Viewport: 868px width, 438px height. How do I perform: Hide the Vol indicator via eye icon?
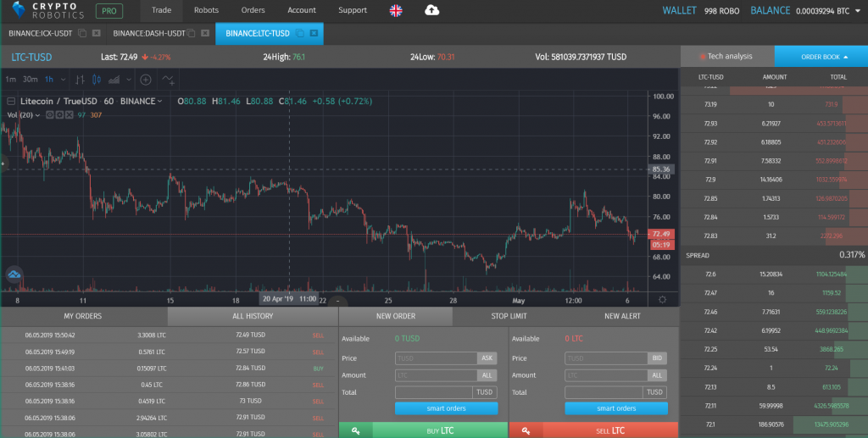50,115
